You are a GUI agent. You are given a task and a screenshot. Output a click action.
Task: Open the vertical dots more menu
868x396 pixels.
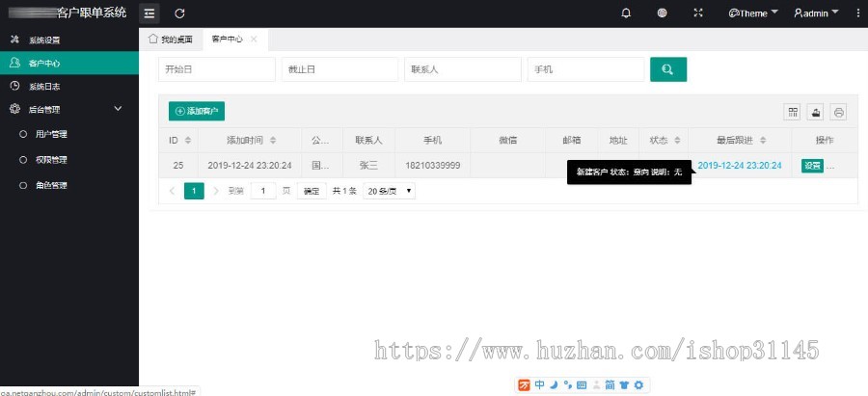(858, 13)
